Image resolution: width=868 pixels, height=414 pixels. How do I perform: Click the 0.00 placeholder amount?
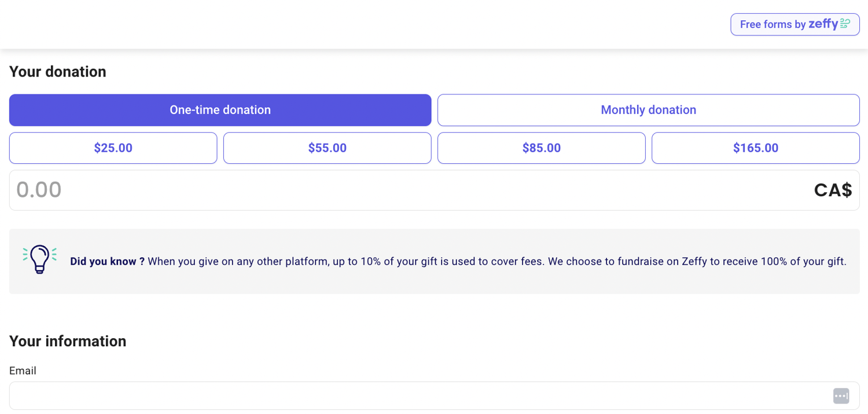[39, 190]
